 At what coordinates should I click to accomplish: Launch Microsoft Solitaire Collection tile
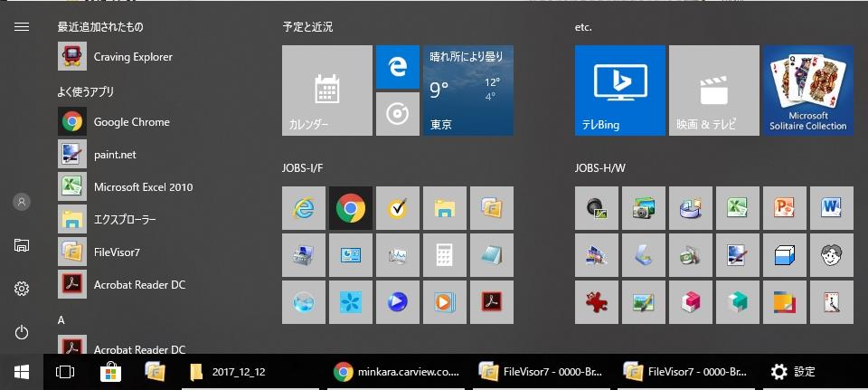808,90
